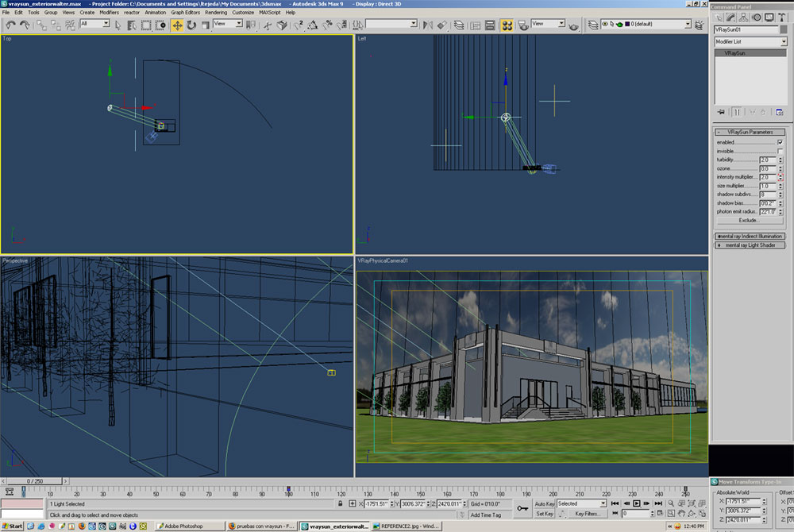Toggle the VRaySun 'invisible' checkbox
The height and width of the screenshot is (532, 794).
(x=780, y=151)
